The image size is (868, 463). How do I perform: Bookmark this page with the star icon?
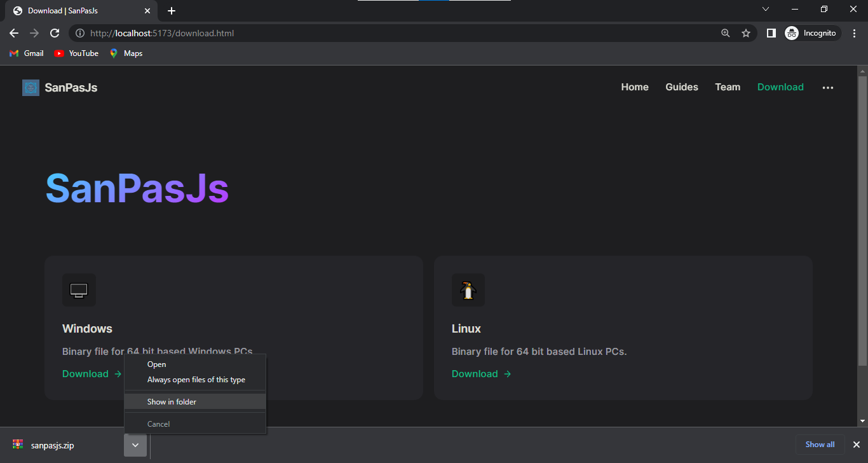746,33
